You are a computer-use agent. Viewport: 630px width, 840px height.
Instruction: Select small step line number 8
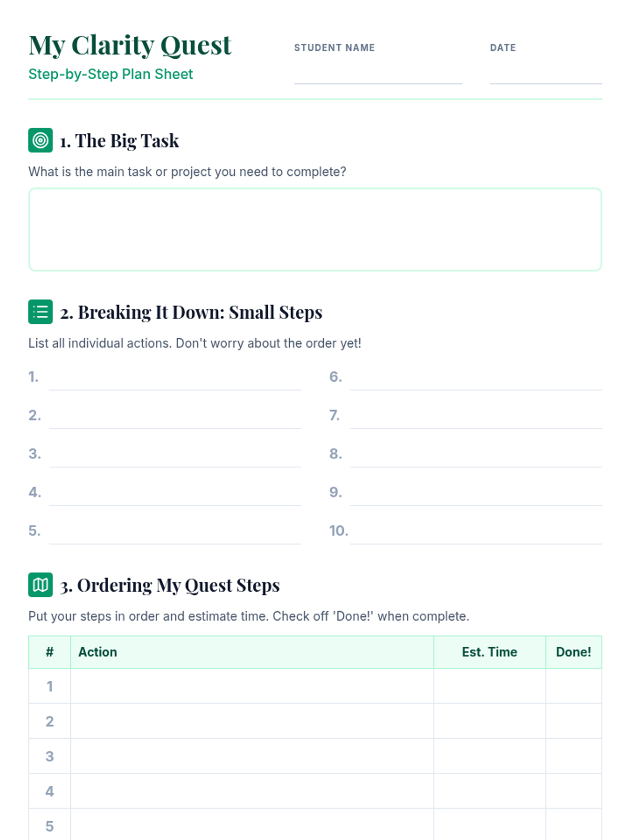476,456
